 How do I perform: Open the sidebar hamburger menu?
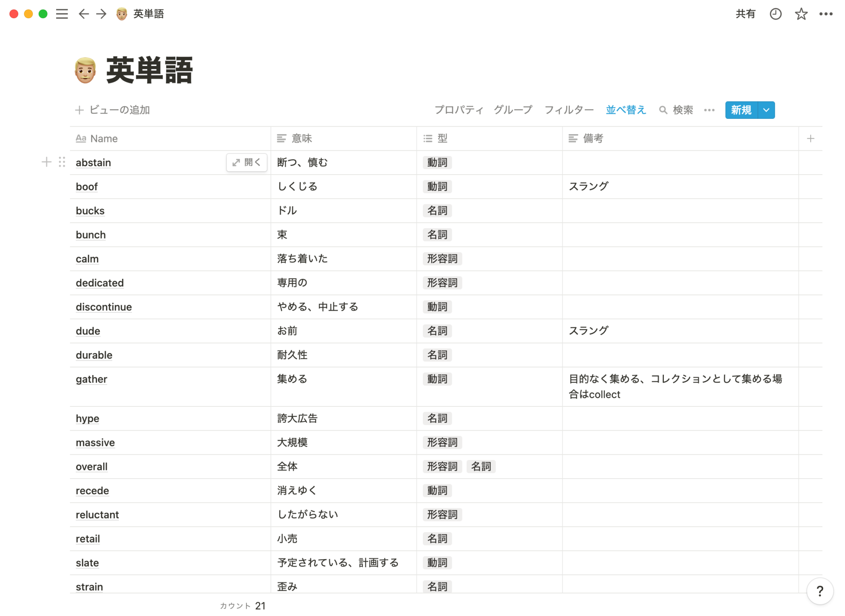pos(62,14)
